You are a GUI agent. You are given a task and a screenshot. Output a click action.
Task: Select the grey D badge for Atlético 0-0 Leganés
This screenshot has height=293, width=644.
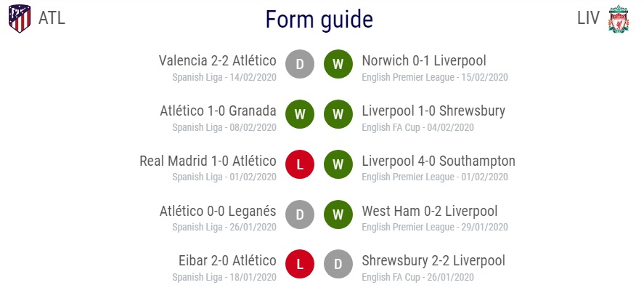coord(300,214)
